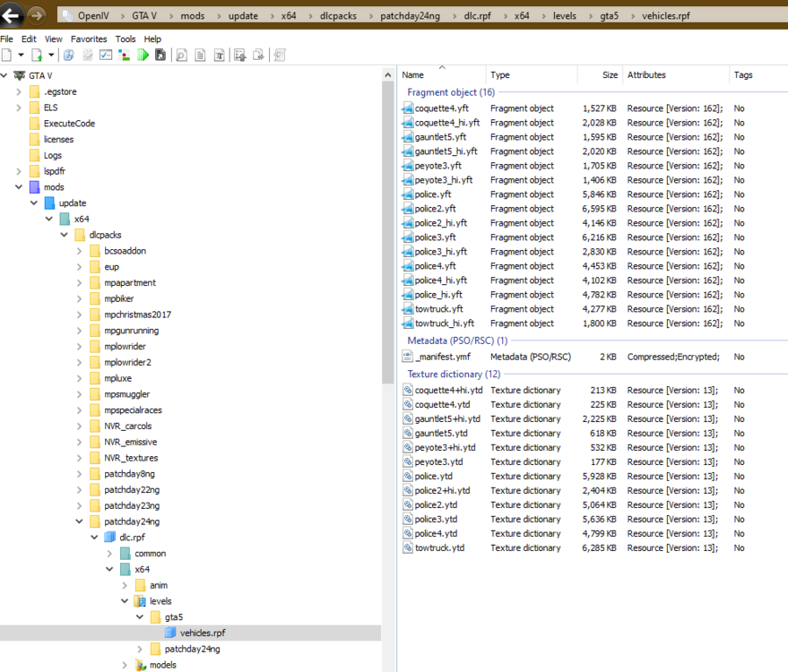Image resolution: width=788 pixels, height=672 pixels.
Task: Click the tree panel scrollbar up arrow
Action: pos(387,75)
